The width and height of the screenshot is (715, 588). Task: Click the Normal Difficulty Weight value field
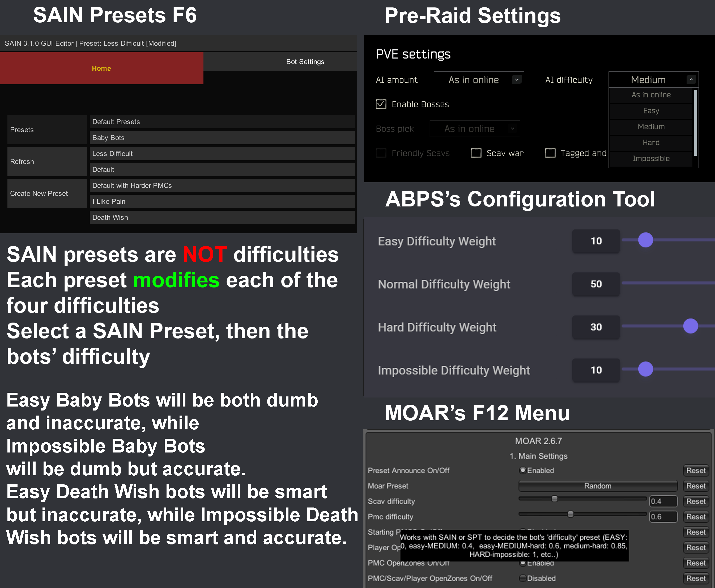point(596,284)
